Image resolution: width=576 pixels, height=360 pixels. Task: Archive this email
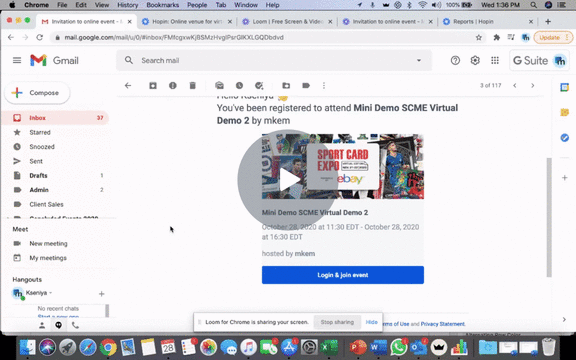coord(153,86)
